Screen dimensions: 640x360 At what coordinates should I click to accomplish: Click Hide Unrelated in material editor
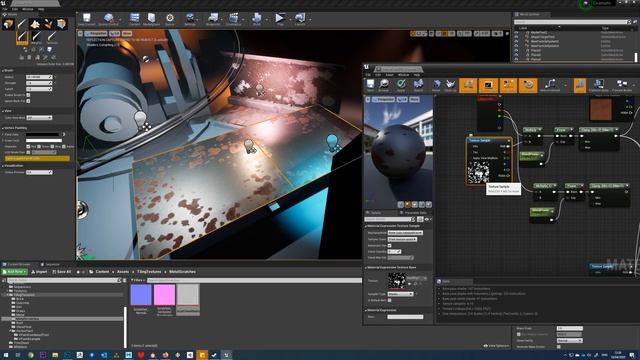click(x=550, y=85)
